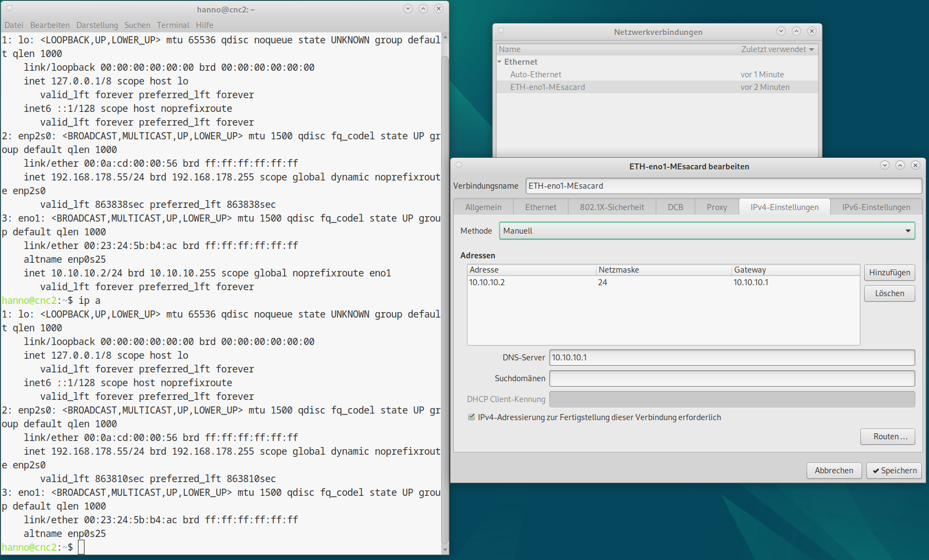Viewport: 929px width, 560px height.
Task: Select the Auto-Ethernet connection
Action: tap(657, 75)
